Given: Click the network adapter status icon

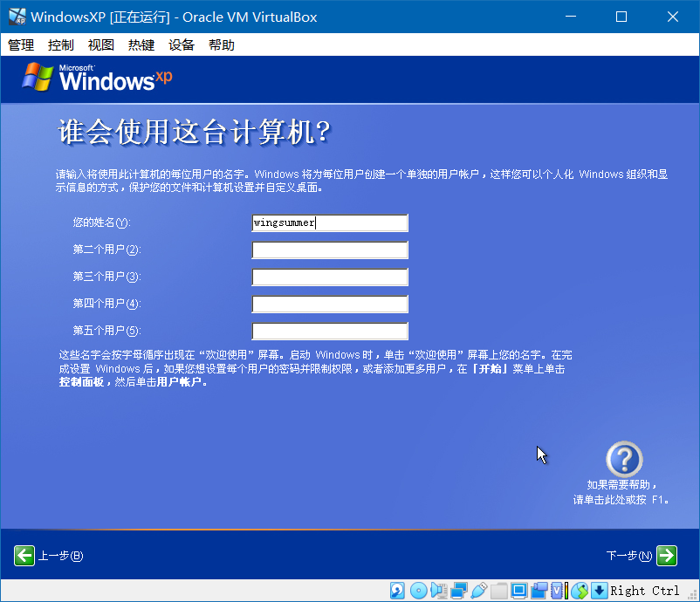Looking at the screenshot, I should click(x=459, y=591).
